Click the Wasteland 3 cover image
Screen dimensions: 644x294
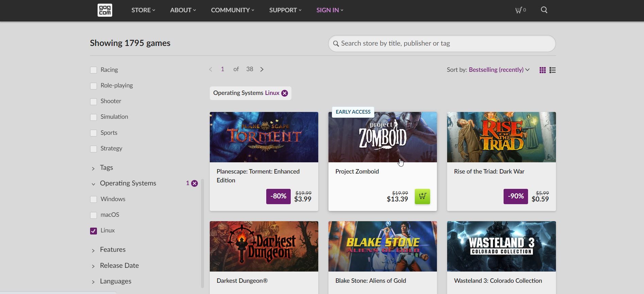click(x=502, y=246)
